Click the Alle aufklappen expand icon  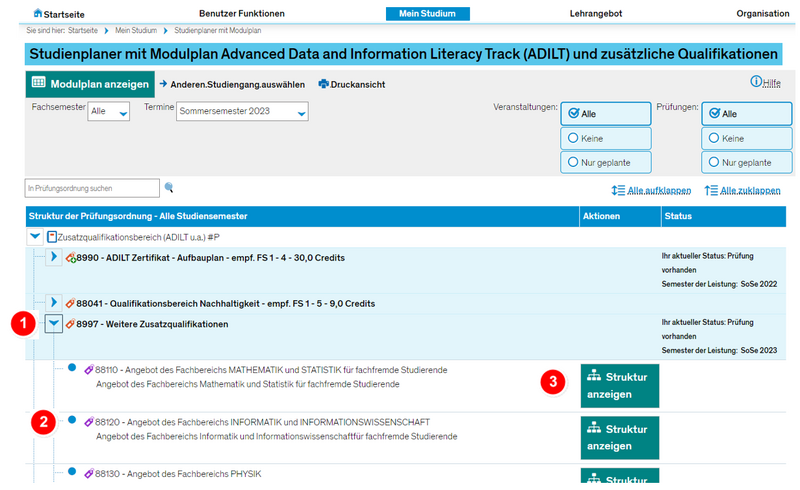coord(618,190)
